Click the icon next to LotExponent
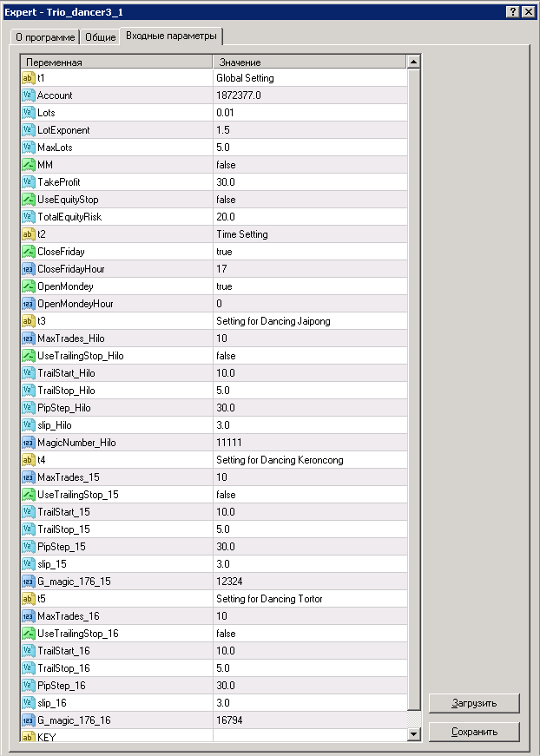540x756 pixels. point(29,130)
